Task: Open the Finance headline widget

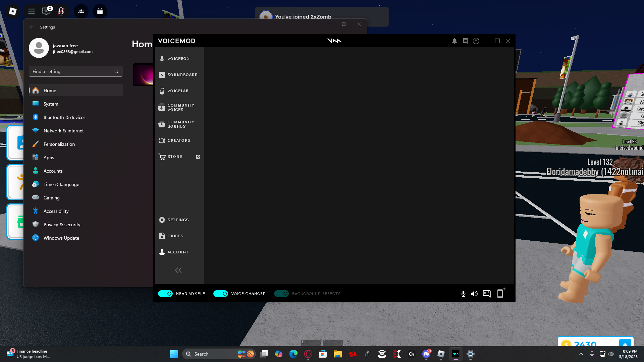Action: (28, 354)
